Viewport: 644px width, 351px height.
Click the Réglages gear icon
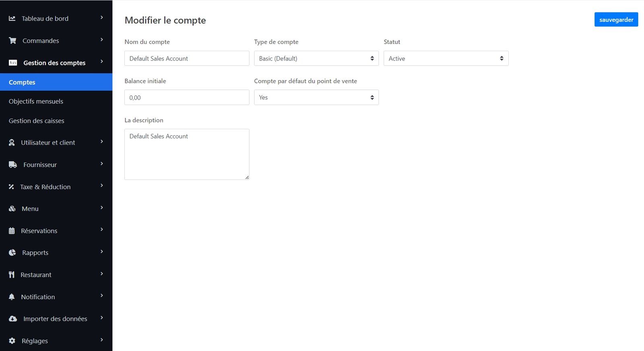(12, 341)
